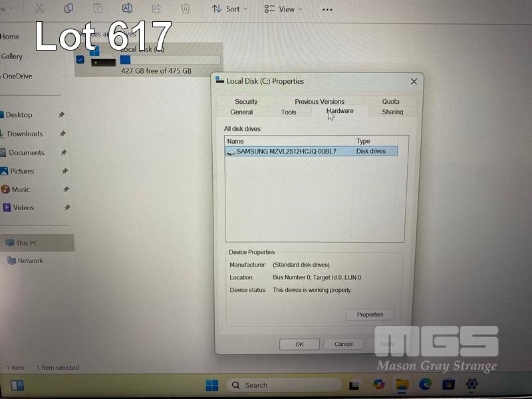Click the pin icon beside Videos
Screen dimensions: 532x399
(68, 207)
